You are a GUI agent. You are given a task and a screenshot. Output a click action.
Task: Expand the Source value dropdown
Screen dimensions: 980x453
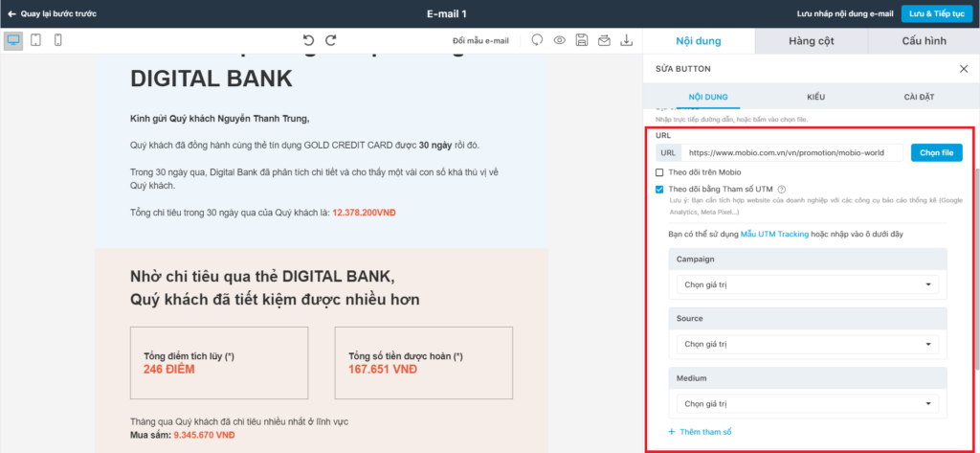pos(807,344)
